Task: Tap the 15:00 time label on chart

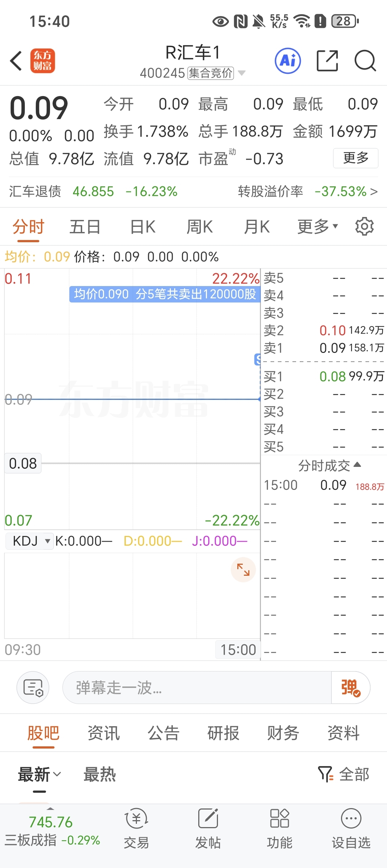Action: point(238,650)
